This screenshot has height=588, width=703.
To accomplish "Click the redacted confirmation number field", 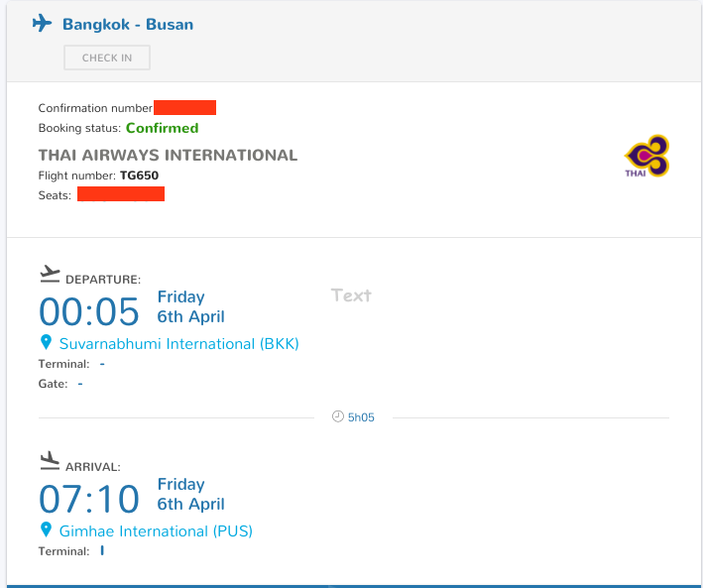I will (x=184, y=107).
